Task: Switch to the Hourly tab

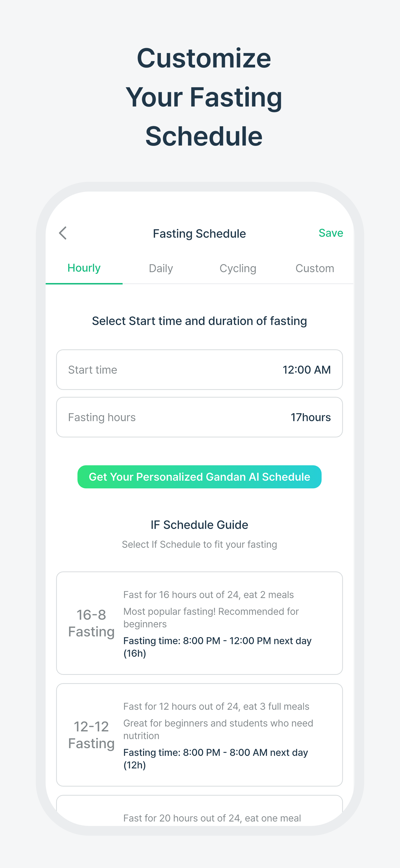Action: click(84, 268)
